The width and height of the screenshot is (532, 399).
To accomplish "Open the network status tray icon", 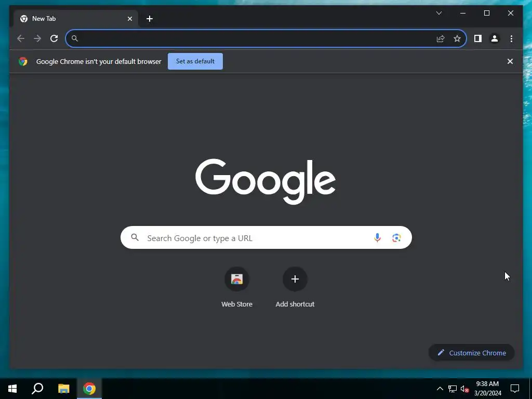I will pyautogui.click(x=453, y=389).
